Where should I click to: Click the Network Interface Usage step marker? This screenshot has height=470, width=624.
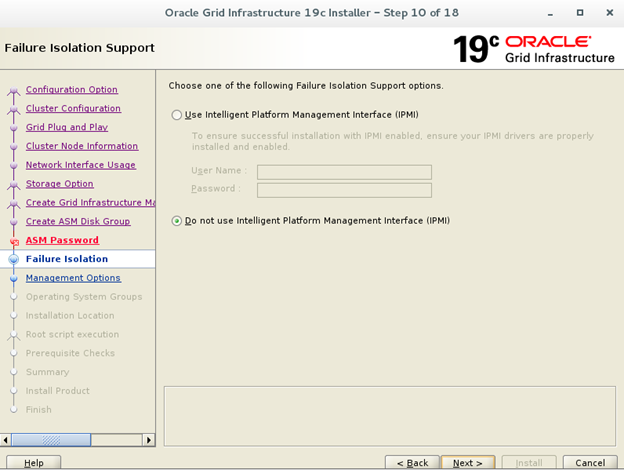coord(14,165)
